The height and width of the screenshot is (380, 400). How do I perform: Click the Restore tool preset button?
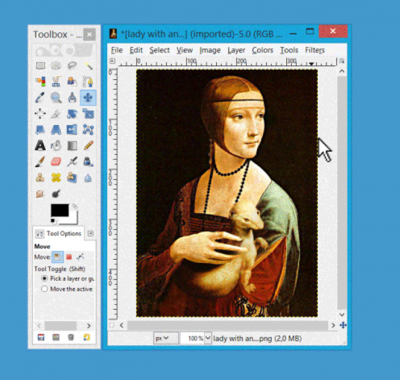(x=56, y=337)
